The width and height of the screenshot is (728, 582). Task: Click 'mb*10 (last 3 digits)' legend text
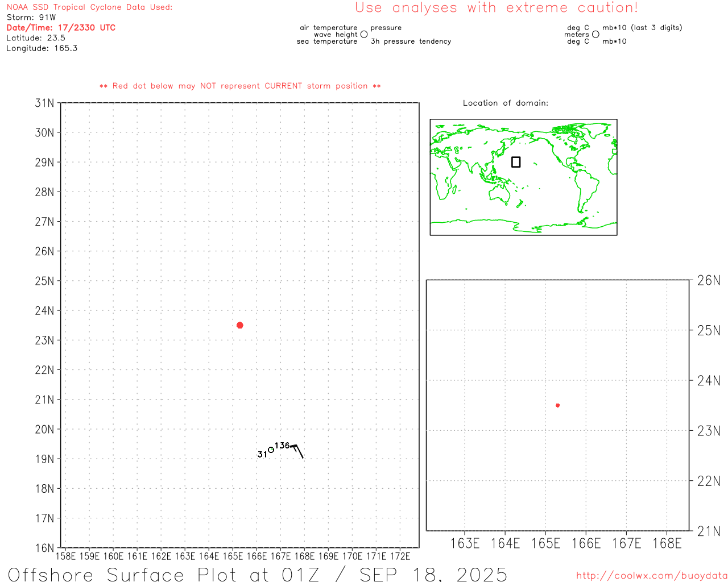click(642, 27)
